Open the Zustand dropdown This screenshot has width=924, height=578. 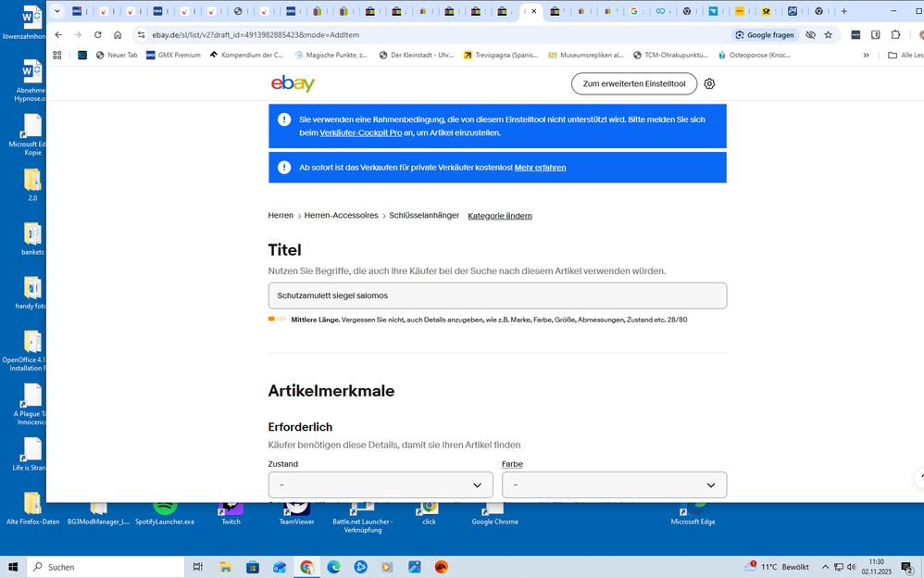pos(380,484)
